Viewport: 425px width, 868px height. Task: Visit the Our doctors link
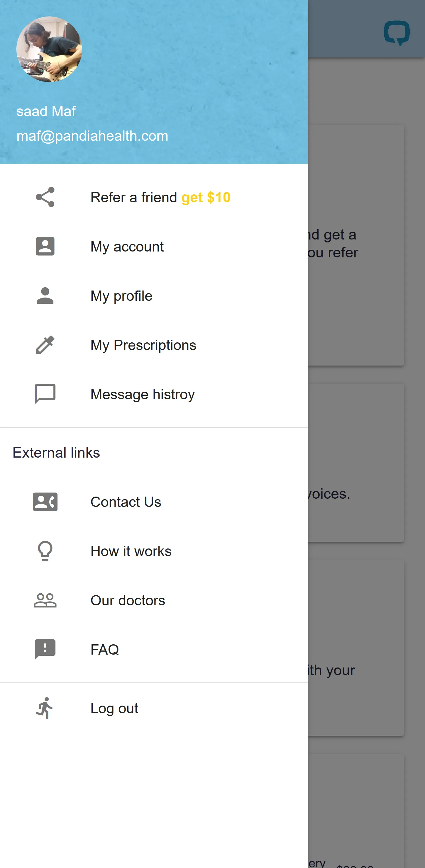[x=128, y=600]
